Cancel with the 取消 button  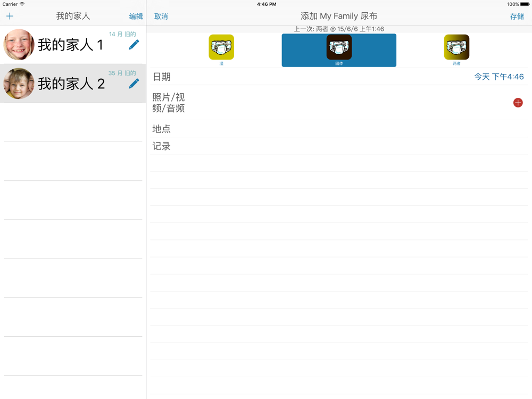tap(161, 16)
